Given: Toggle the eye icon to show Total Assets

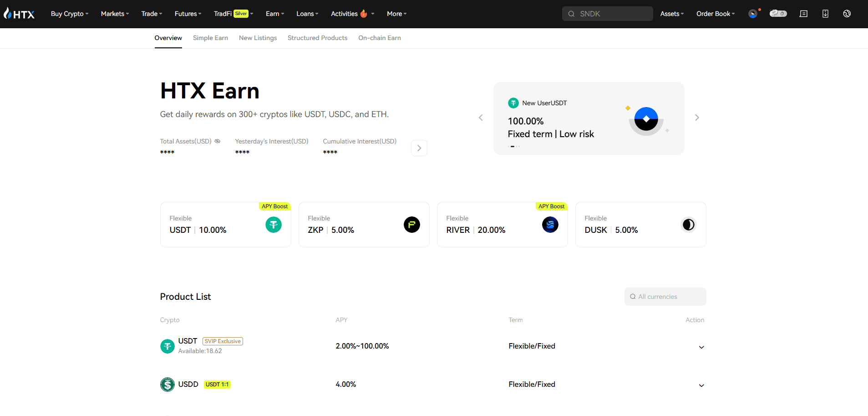Looking at the screenshot, I should (x=218, y=141).
